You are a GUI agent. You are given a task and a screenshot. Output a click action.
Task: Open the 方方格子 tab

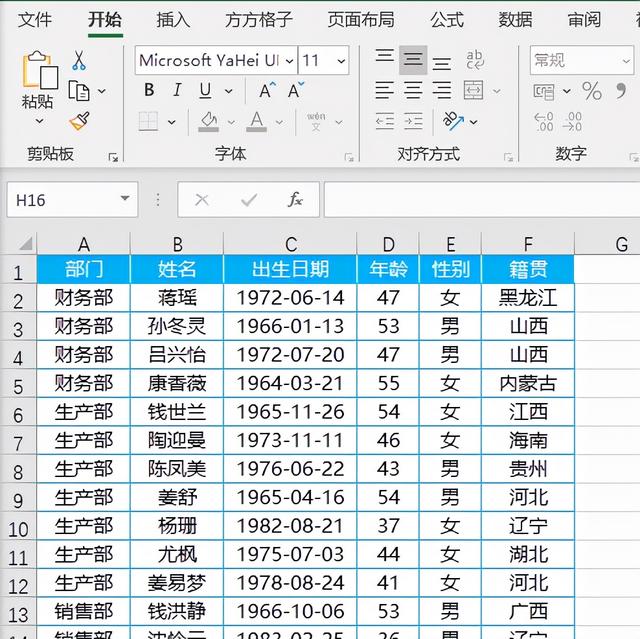point(259,20)
